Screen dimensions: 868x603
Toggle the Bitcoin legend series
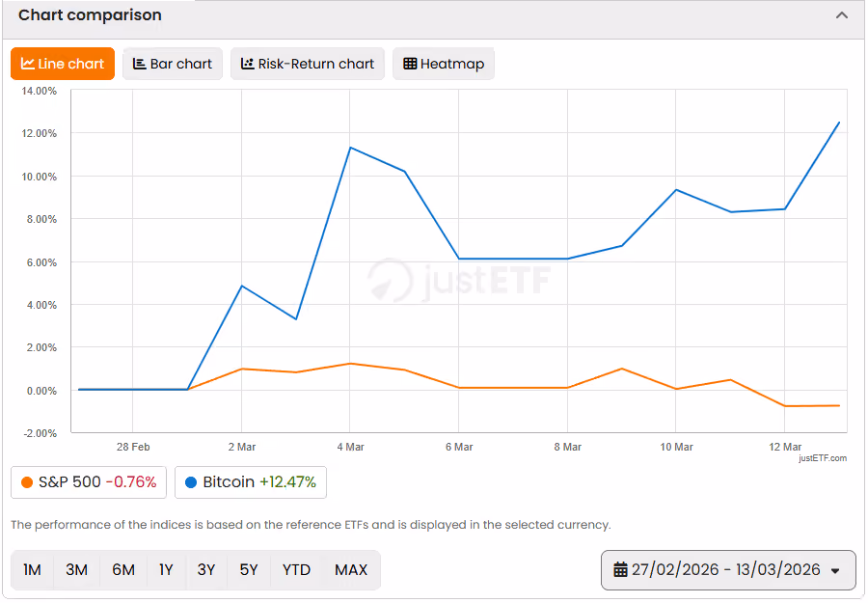251,482
